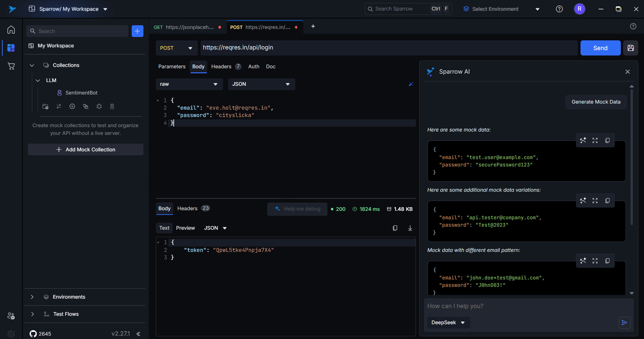Open the POST method dropdown
This screenshot has width=644, height=339.
point(177,48)
